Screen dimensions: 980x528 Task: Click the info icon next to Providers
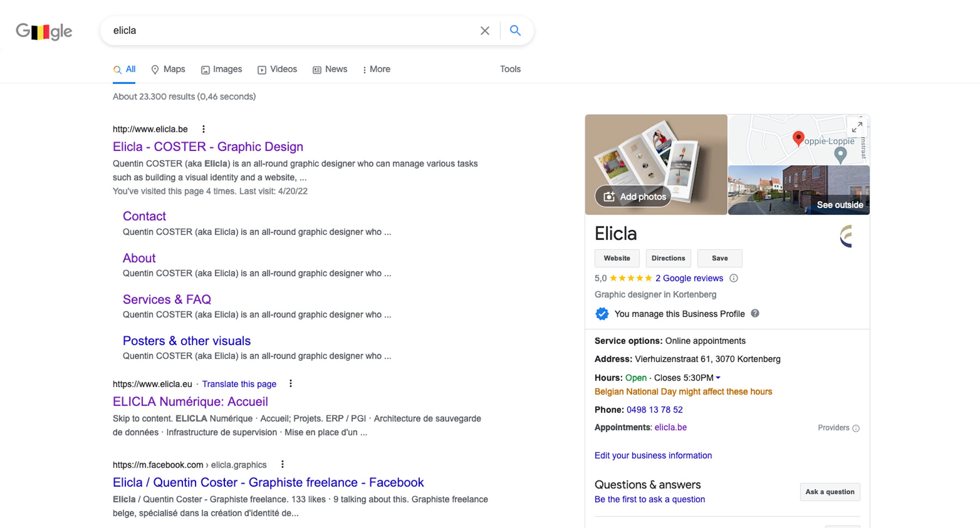tap(856, 428)
